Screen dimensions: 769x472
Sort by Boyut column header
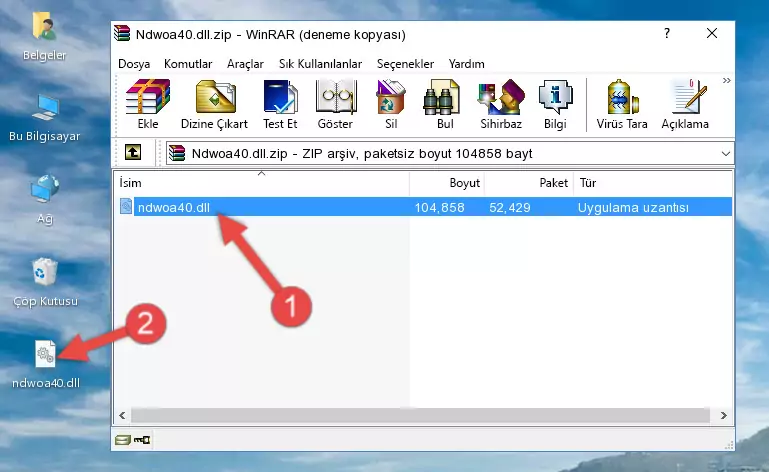447,183
